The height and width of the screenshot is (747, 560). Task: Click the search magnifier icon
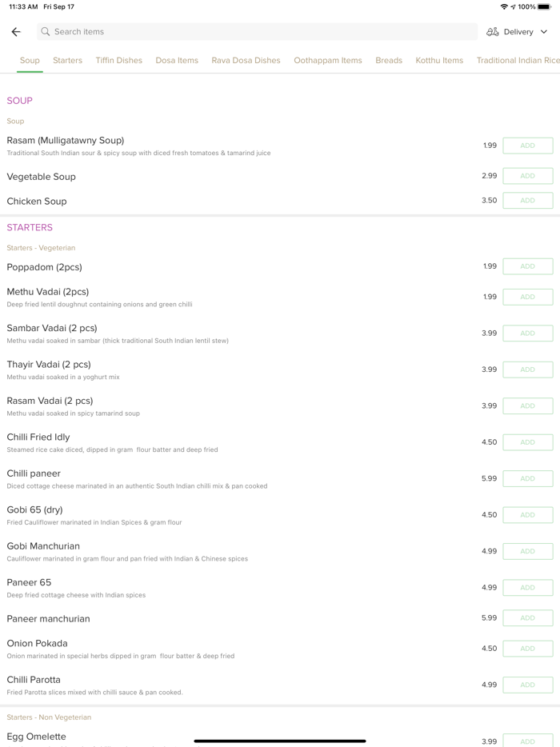tap(46, 32)
